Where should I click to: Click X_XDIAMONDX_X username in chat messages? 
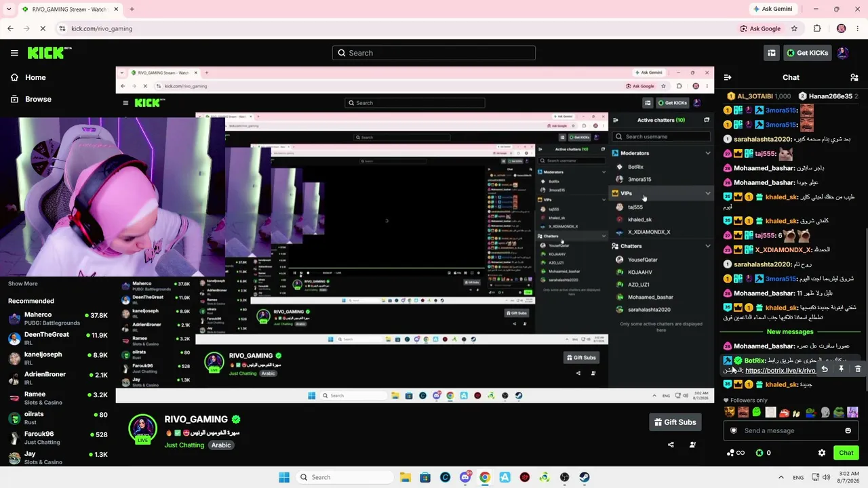click(x=783, y=249)
